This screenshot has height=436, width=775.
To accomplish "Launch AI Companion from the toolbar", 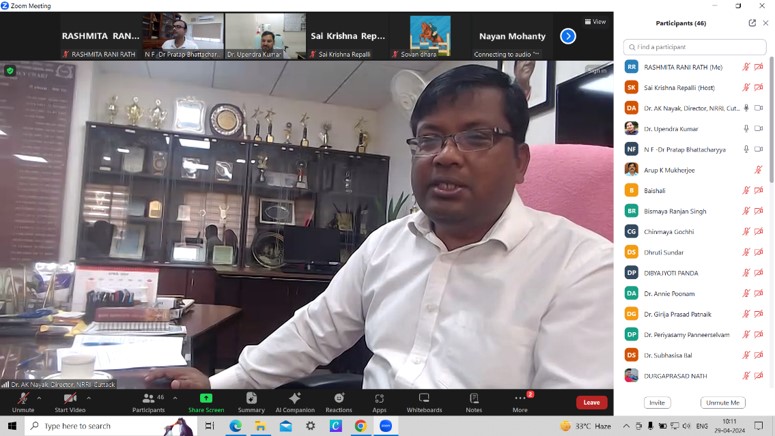I will [x=294, y=401].
